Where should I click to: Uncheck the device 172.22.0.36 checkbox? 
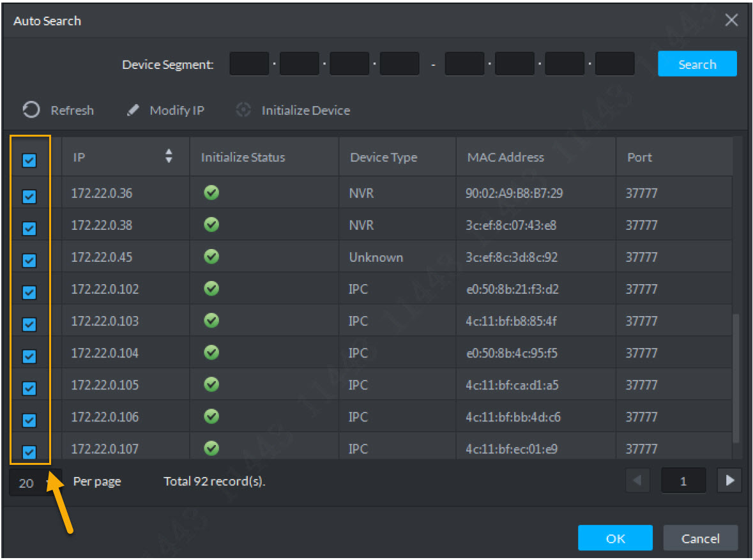coord(29,197)
